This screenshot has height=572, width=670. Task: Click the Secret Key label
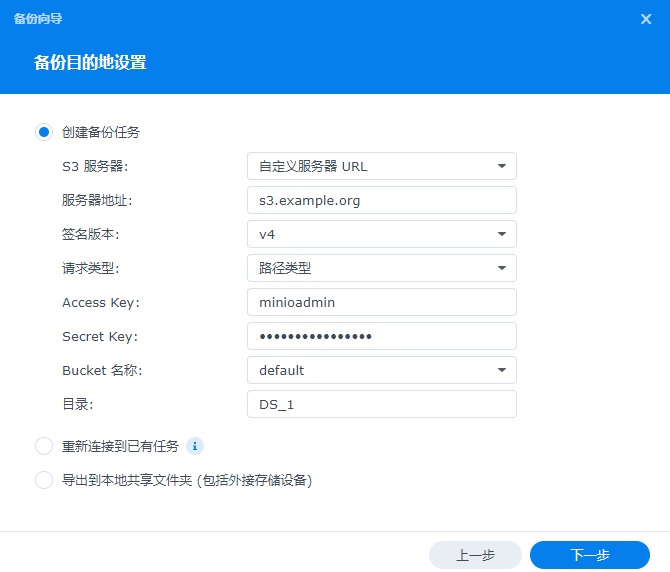coord(100,337)
